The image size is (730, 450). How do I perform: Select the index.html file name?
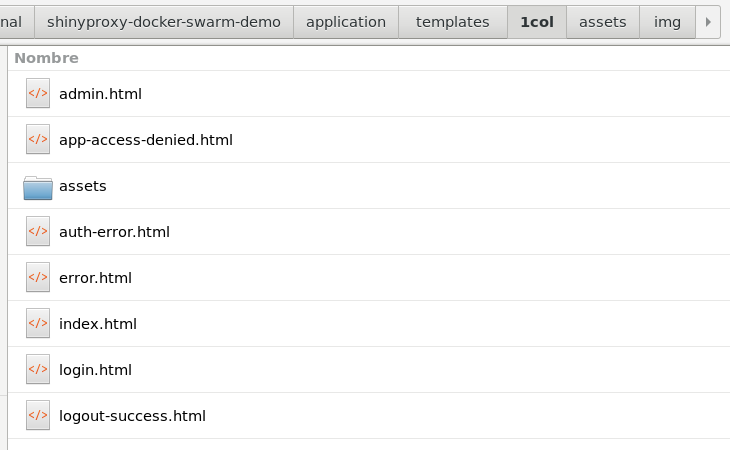tap(98, 324)
